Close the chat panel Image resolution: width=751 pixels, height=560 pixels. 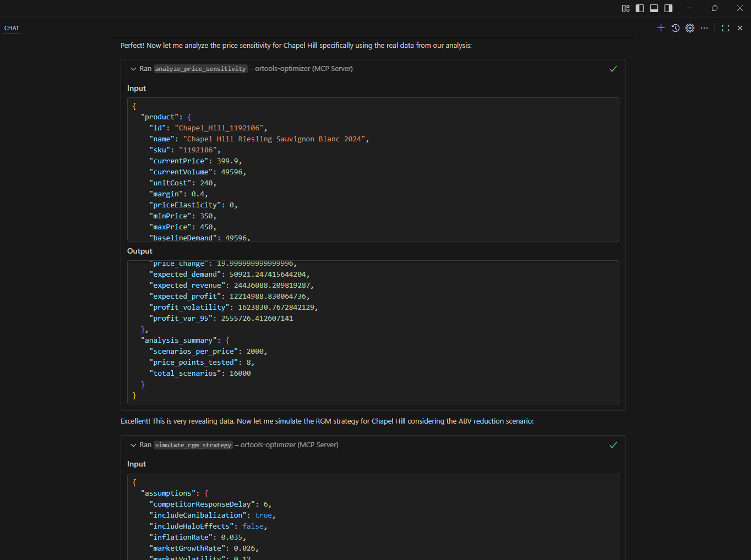pos(740,28)
